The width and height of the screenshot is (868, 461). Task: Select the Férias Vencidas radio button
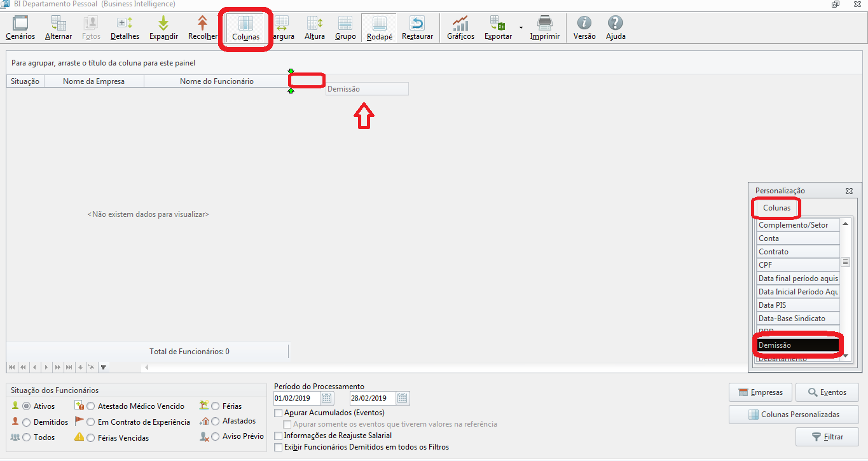tap(91, 438)
